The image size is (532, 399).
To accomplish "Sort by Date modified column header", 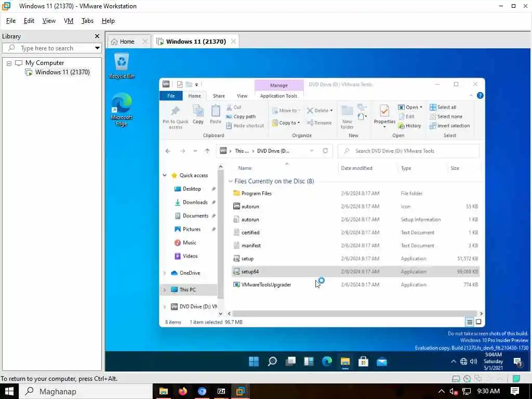I will point(356,168).
